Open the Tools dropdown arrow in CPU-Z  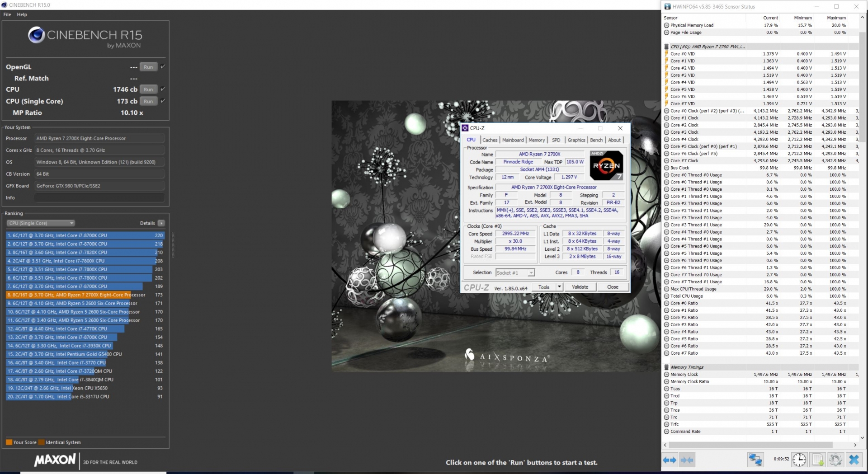(559, 287)
